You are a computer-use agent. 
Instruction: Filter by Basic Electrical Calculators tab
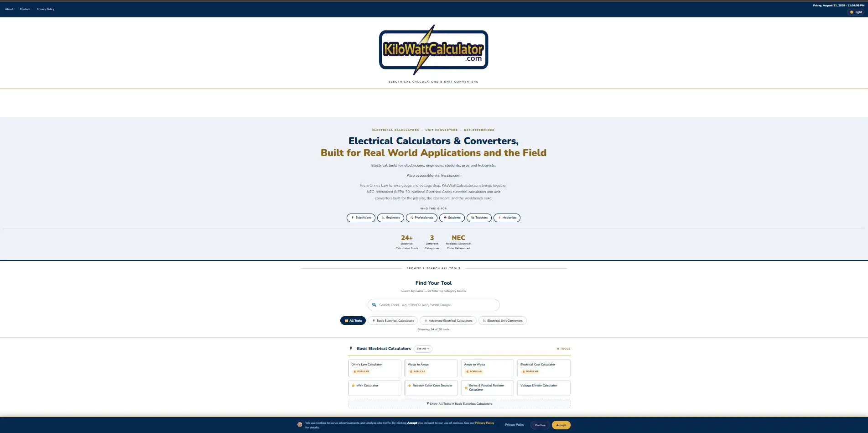[x=393, y=321]
